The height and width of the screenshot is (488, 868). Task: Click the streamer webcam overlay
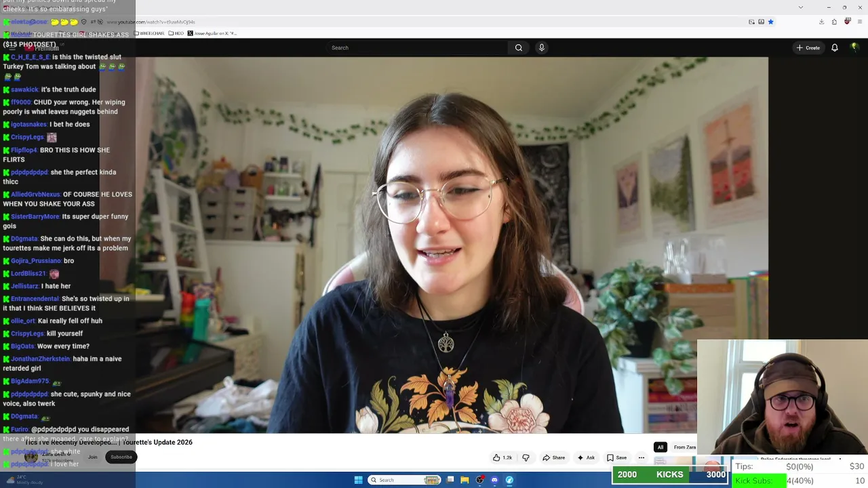tap(783, 396)
